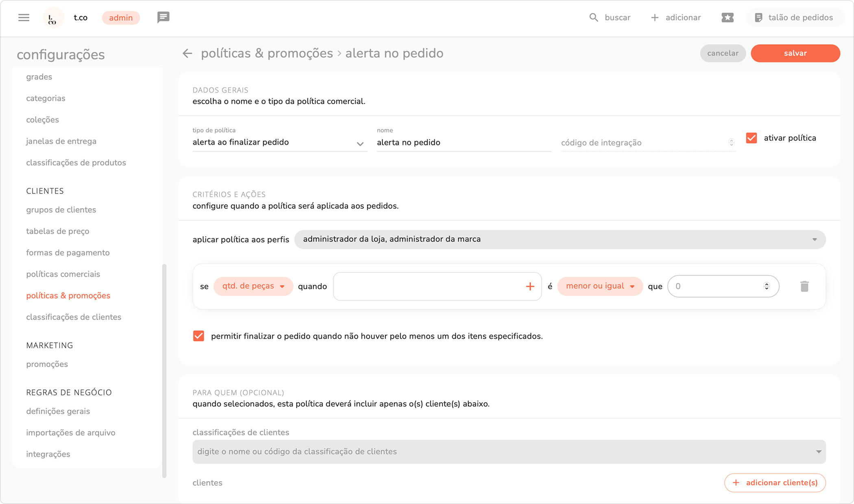Open the hamburger menu icon

click(x=24, y=17)
